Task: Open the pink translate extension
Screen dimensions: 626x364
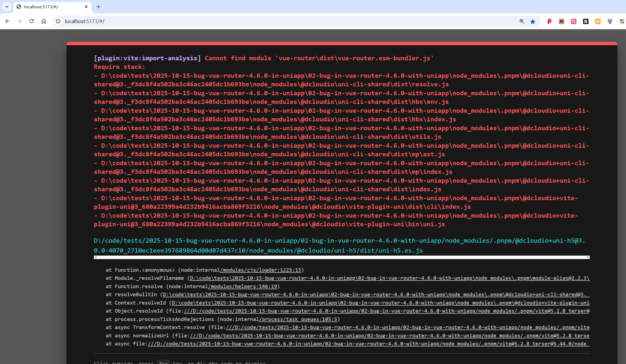Action: (x=574, y=22)
